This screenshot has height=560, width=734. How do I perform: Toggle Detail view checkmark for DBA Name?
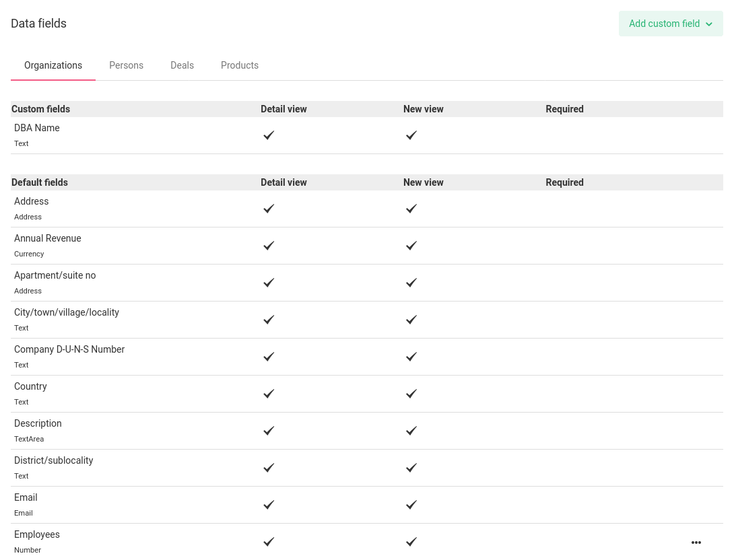(x=269, y=135)
